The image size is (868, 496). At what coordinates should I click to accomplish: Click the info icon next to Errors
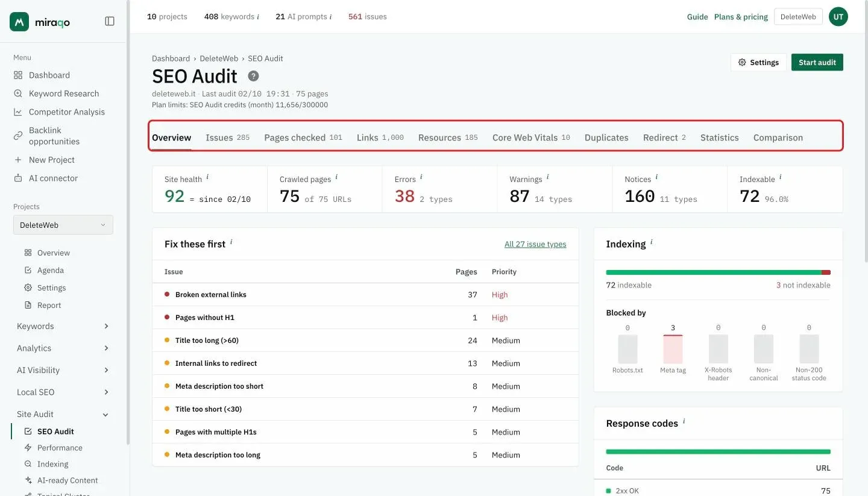coord(421,177)
